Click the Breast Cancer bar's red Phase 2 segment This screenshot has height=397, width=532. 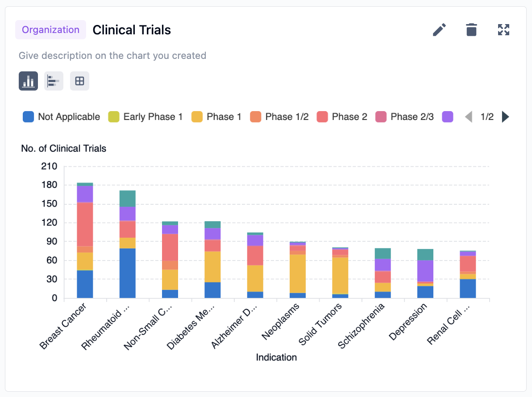[x=85, y=224]
